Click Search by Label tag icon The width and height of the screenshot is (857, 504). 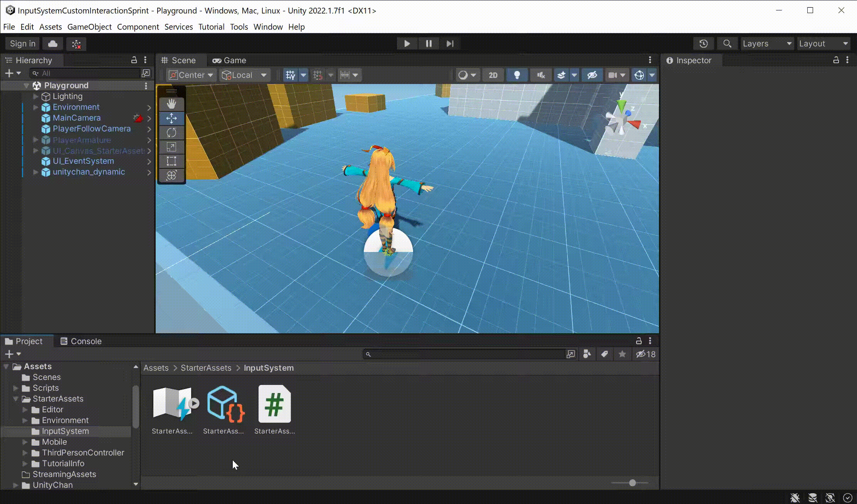coord(604,354)
